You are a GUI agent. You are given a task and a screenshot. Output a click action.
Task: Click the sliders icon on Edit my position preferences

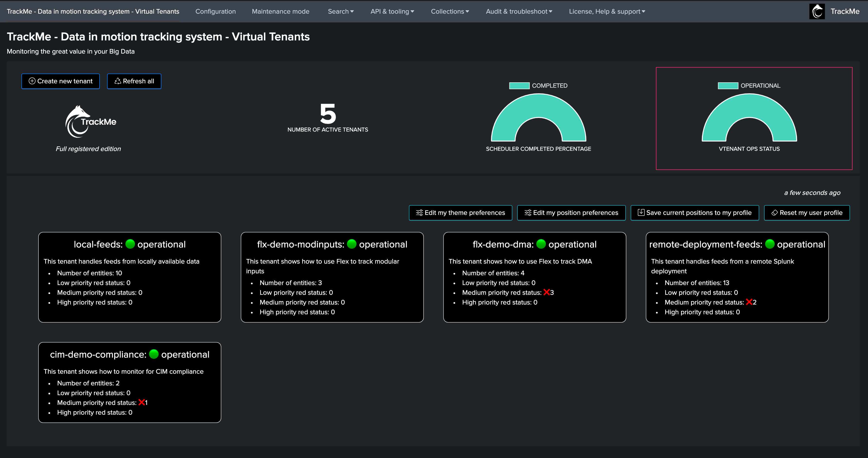click(x=528, y=212)
